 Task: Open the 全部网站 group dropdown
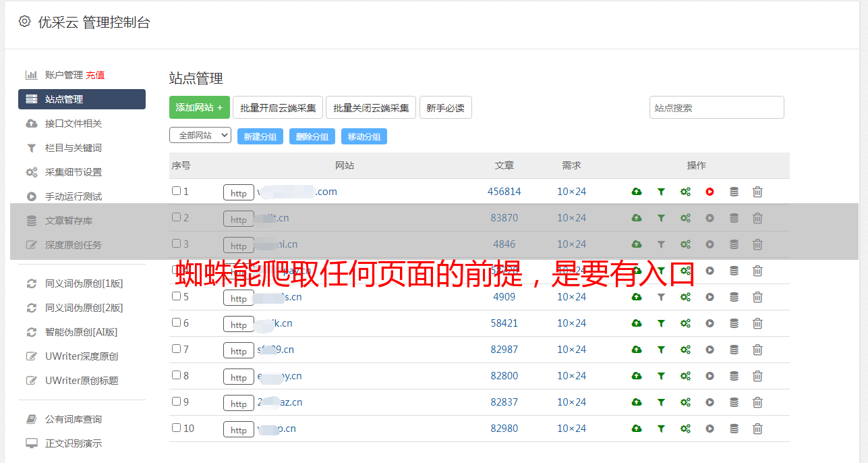[x=200, y=136]
